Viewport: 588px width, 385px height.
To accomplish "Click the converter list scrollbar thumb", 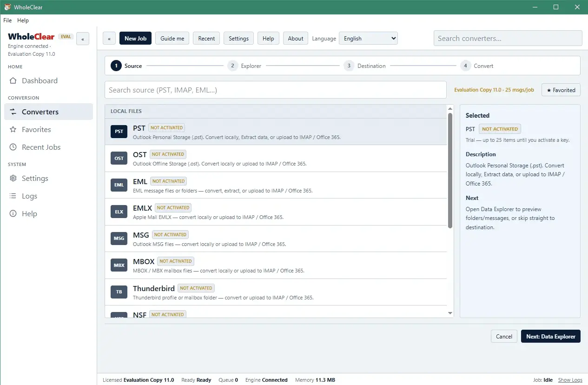I will pyautogui.click(x=450, y=170).
